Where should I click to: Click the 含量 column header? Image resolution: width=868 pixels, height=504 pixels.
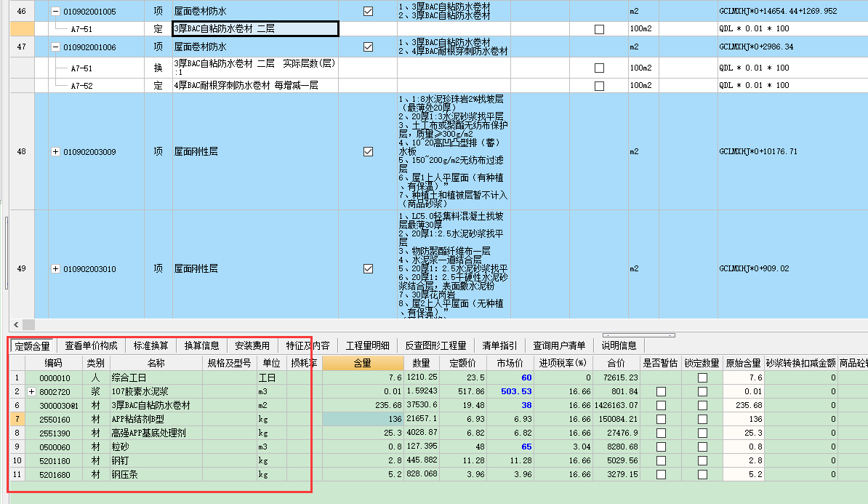coord(363,364)
